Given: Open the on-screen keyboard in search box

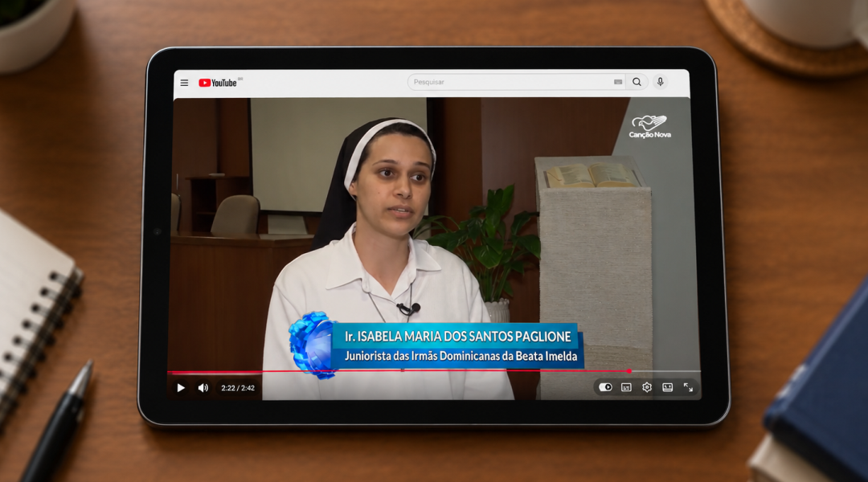Looking at the screenshot, I should [x=618, y=82].
